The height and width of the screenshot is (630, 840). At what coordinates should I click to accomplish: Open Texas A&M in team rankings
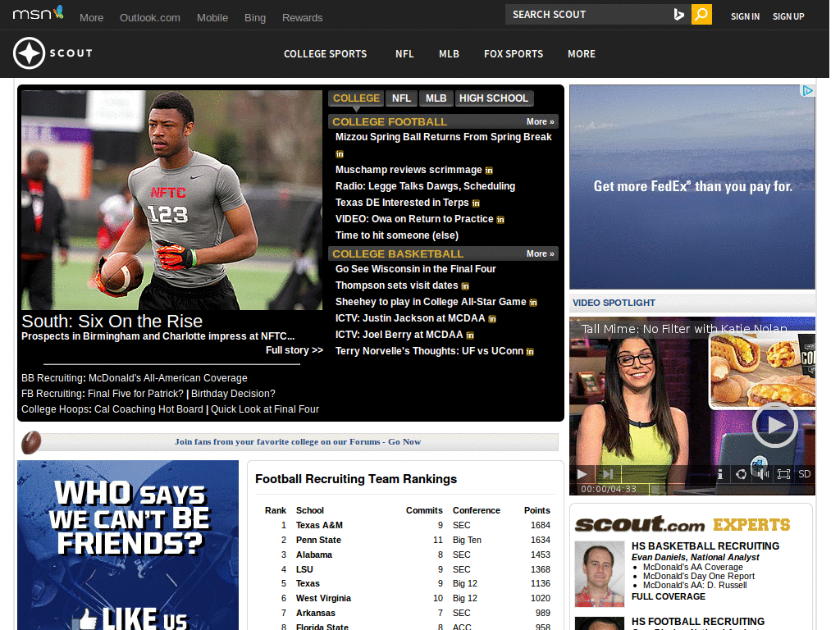coord(319,526)
